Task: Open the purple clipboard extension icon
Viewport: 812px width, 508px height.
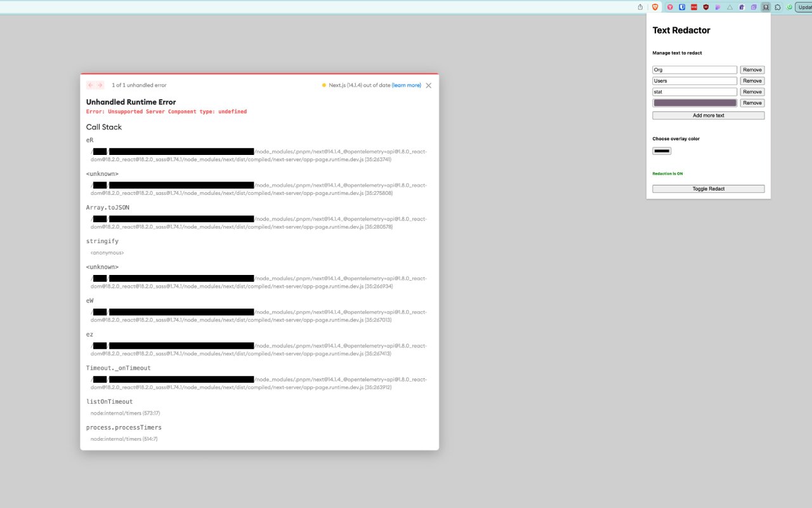Action: click(x=742, y=7)
